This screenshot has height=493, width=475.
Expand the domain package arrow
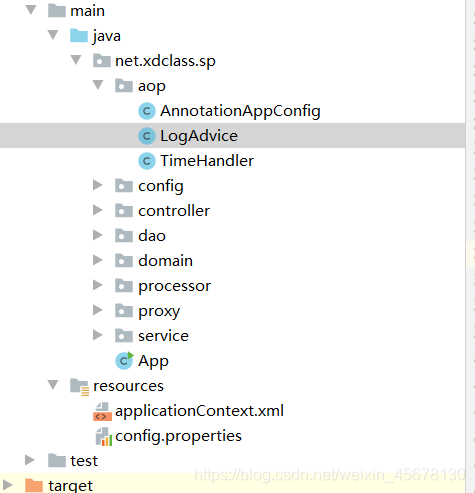[x=97, y=260]
